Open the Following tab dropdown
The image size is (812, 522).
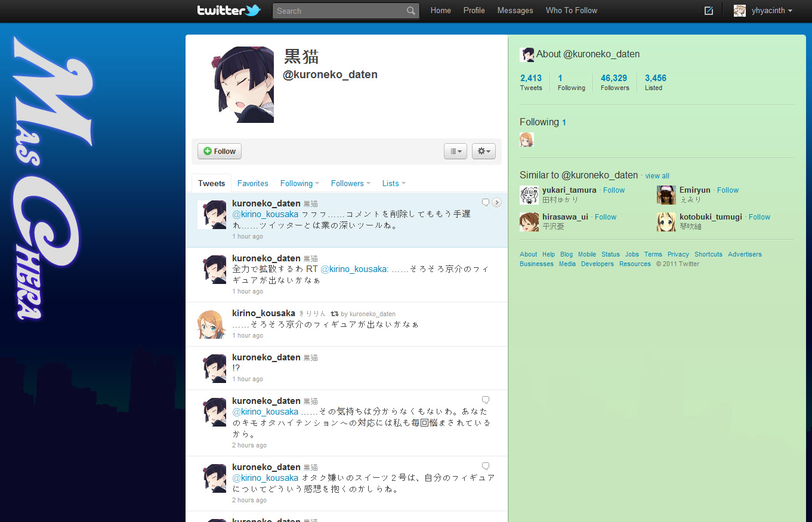click(300, 183)
